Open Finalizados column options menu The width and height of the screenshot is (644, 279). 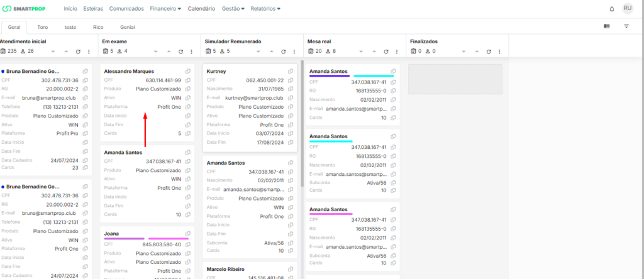click(499, 52)
